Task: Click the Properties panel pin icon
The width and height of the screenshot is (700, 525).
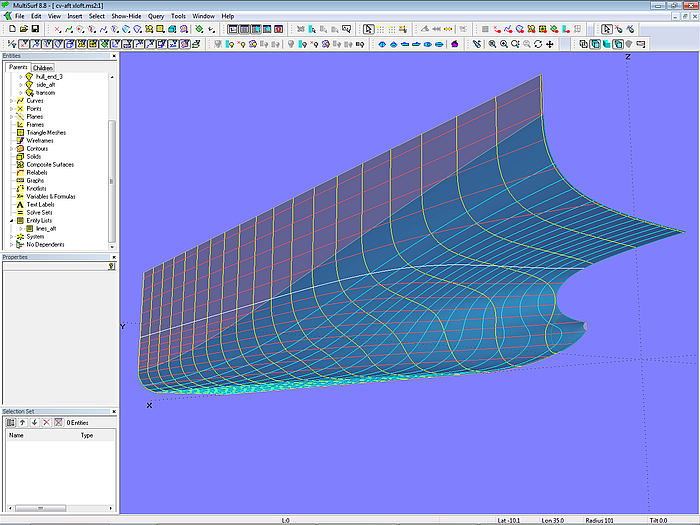Action: 111,266
